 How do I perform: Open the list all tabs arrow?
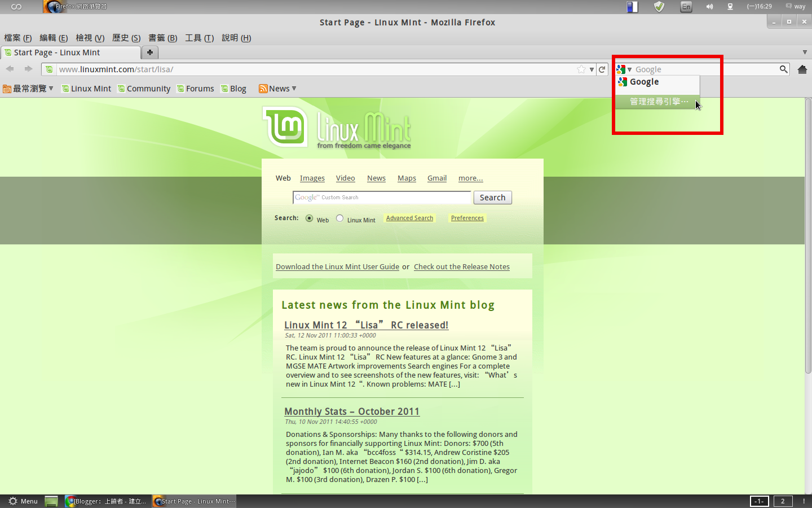pos(805,52)
